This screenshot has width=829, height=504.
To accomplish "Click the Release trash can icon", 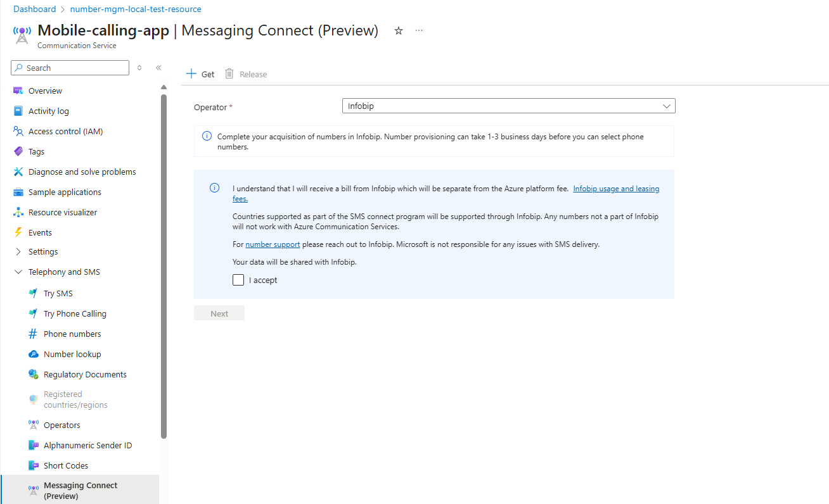I will [229, 74].
